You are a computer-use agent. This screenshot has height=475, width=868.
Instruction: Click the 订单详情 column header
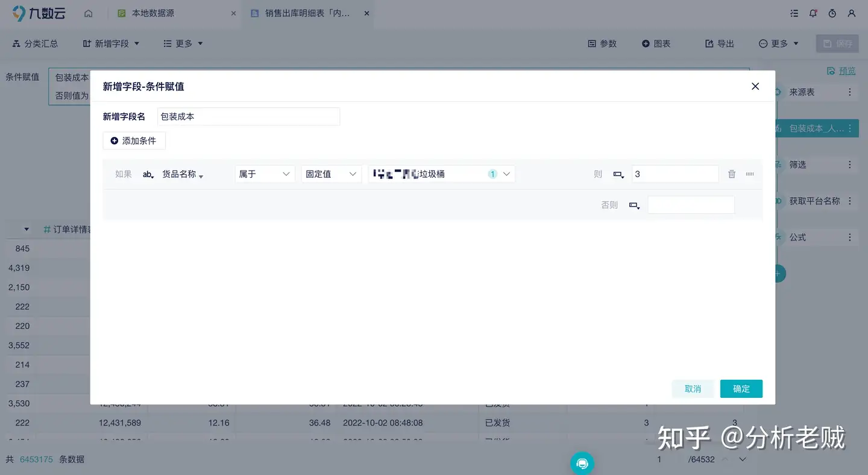point(68,229)
